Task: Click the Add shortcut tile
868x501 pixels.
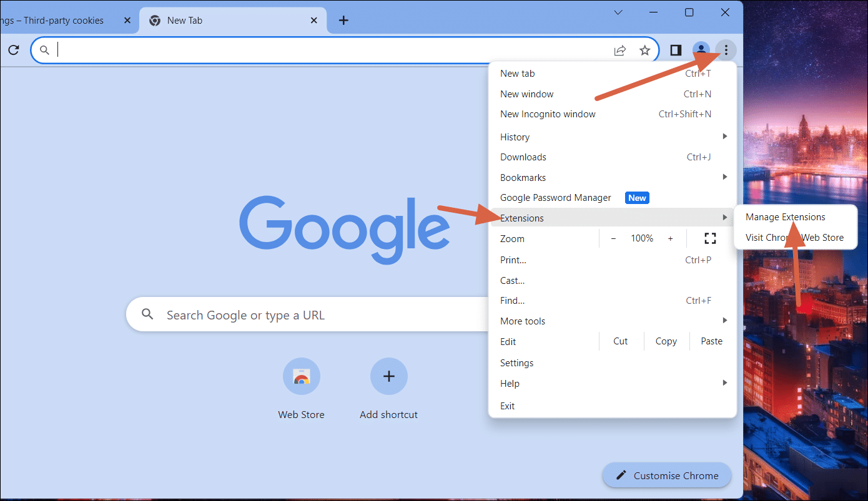Action: point(388,376)
